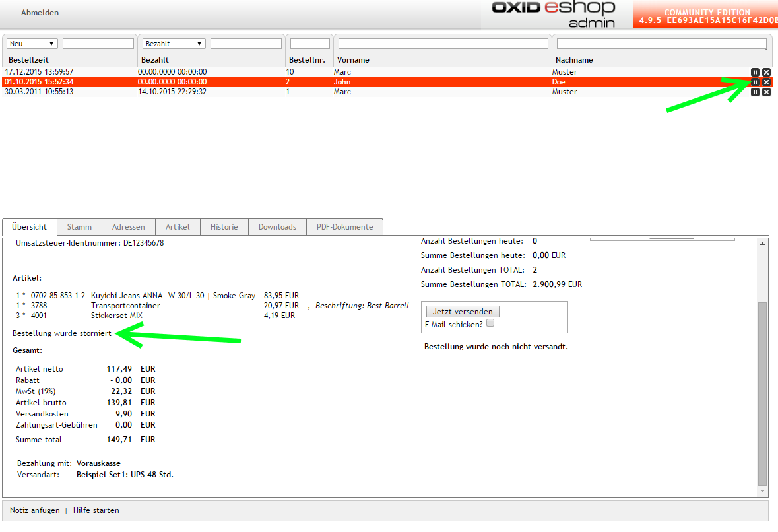Screen dimensions: 778x532
Task: Delete order 1 with the X icon
Action: coord(767,92)
